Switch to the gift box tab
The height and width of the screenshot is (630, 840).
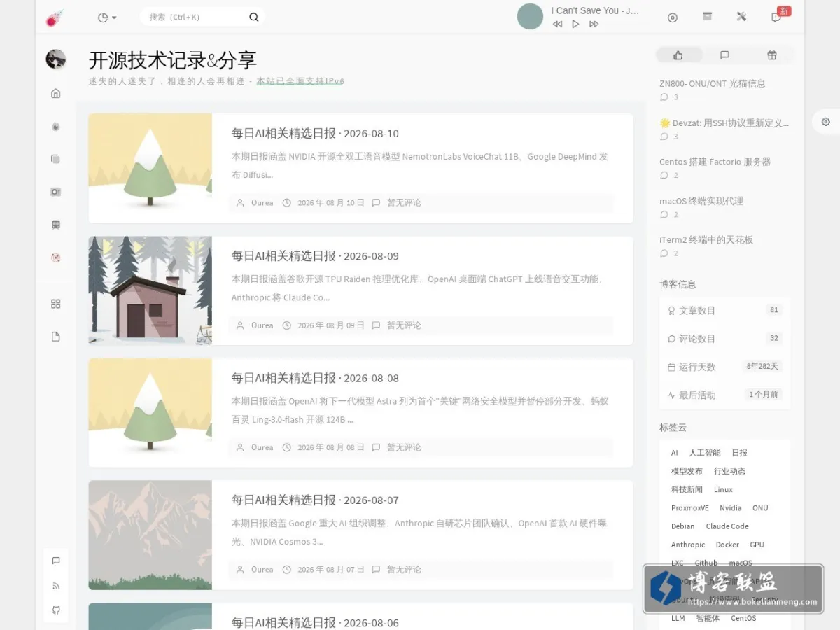click(771, 55)
